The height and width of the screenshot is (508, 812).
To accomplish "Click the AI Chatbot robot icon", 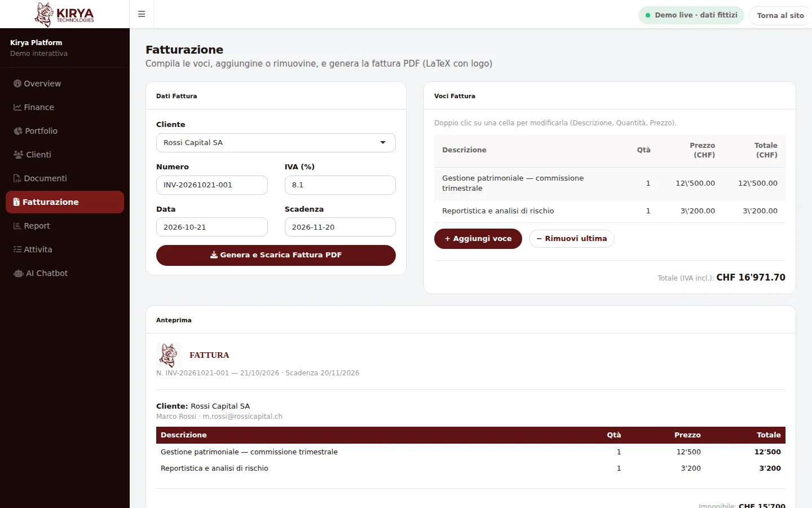I will (x=19, y=273).
